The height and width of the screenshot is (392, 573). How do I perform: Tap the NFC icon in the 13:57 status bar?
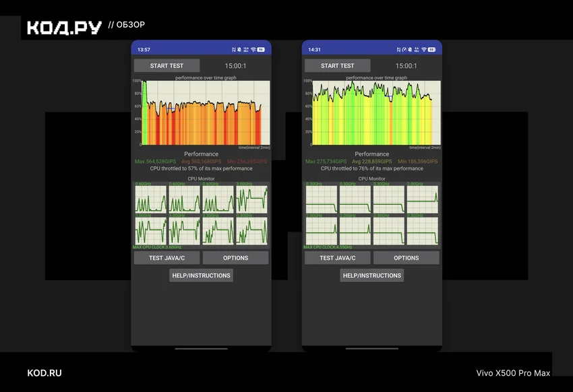click(x=234, y=50)
